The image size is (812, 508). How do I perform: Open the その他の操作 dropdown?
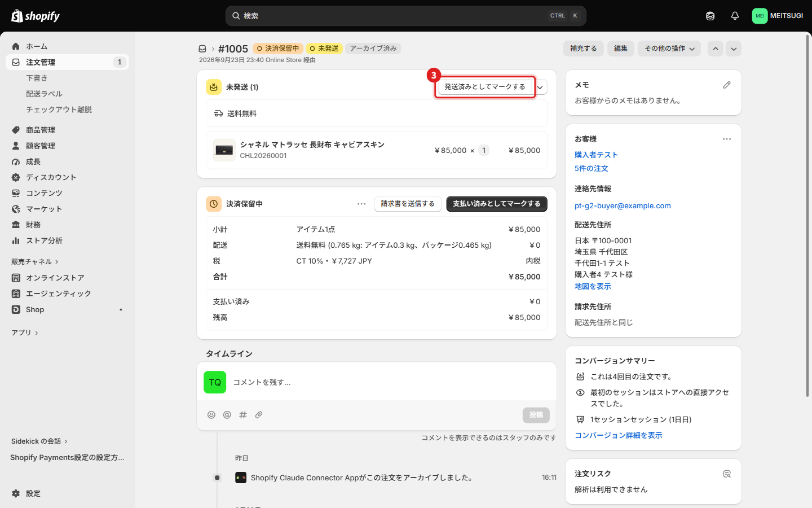point(669,49)
